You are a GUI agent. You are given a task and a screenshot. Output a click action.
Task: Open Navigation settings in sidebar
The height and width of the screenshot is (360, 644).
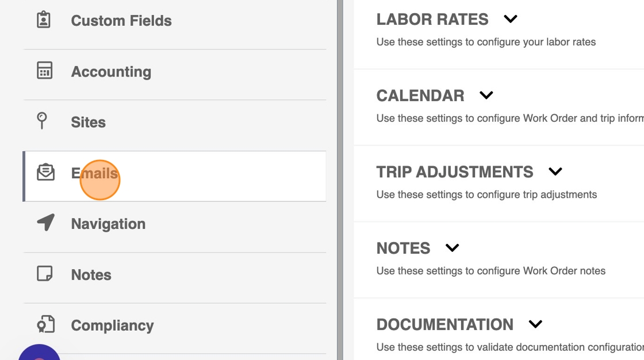(108, 224)
